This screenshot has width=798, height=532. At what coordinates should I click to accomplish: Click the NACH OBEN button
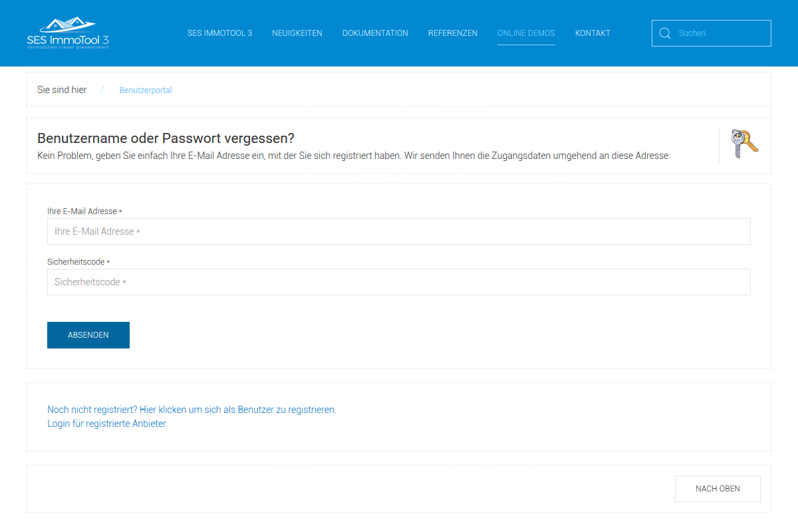[x=718, y=489]
